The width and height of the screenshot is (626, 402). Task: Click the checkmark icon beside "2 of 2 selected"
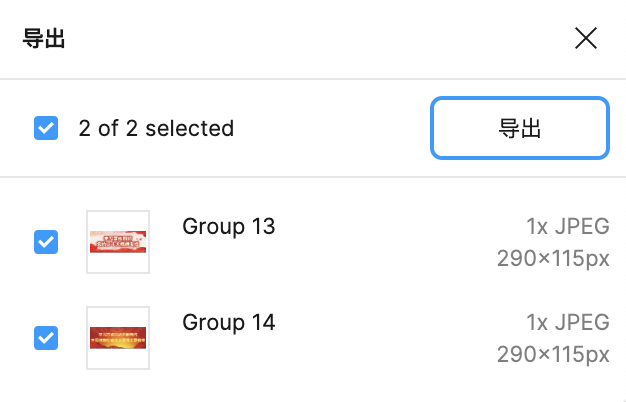[46, 128]
